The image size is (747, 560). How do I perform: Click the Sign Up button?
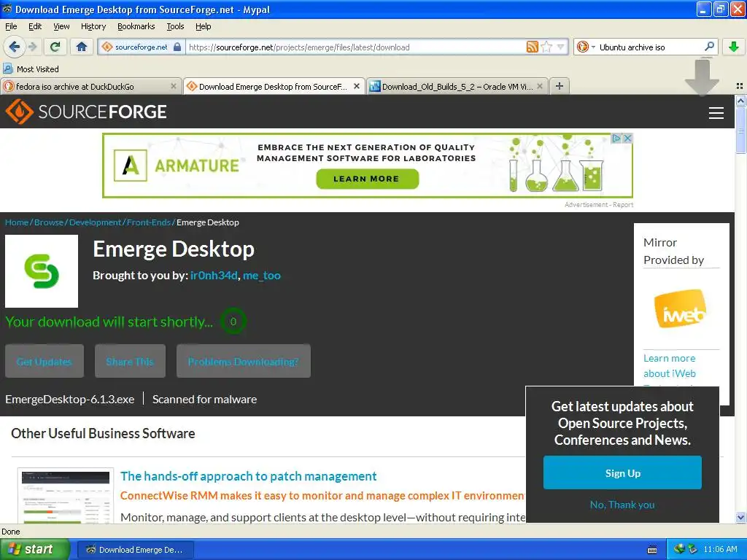tap(622, 472)
